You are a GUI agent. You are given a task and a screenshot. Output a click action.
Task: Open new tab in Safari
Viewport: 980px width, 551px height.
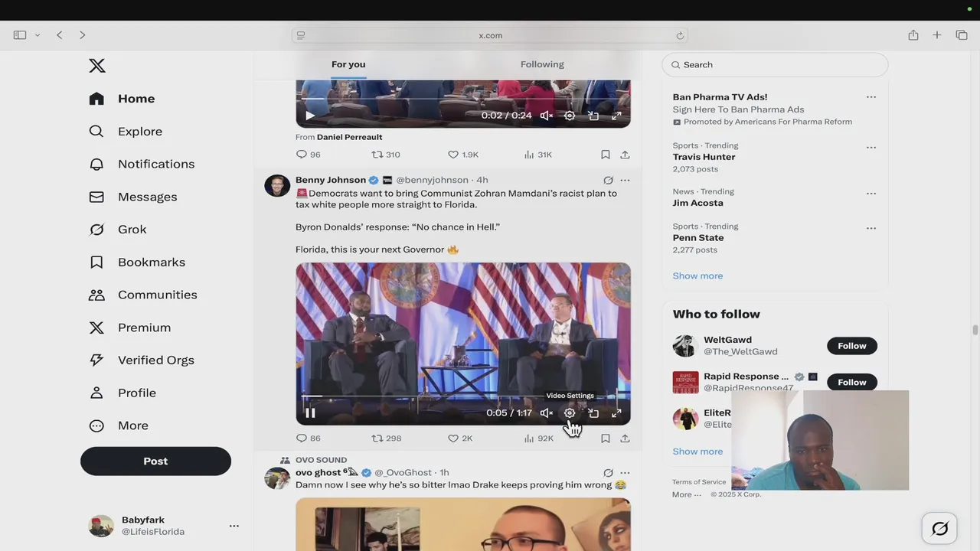[937, 35]
